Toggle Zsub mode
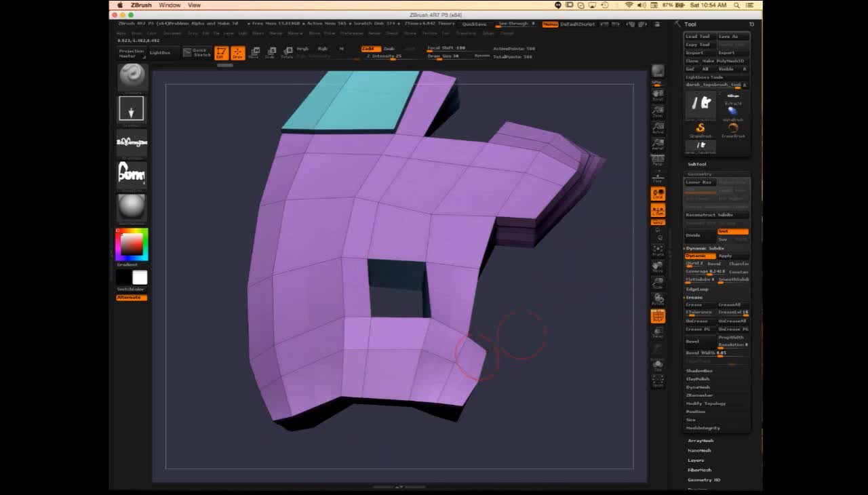Image resolution: width=868 pixels, height=495 pixels. [x=389, y=49]
